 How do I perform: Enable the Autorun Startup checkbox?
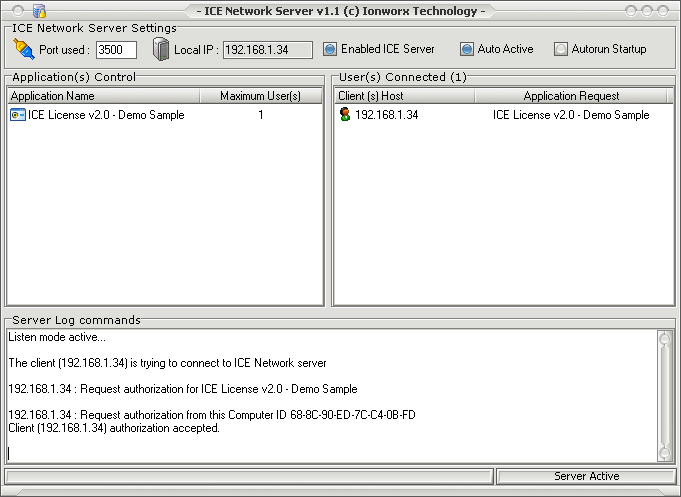560,49
